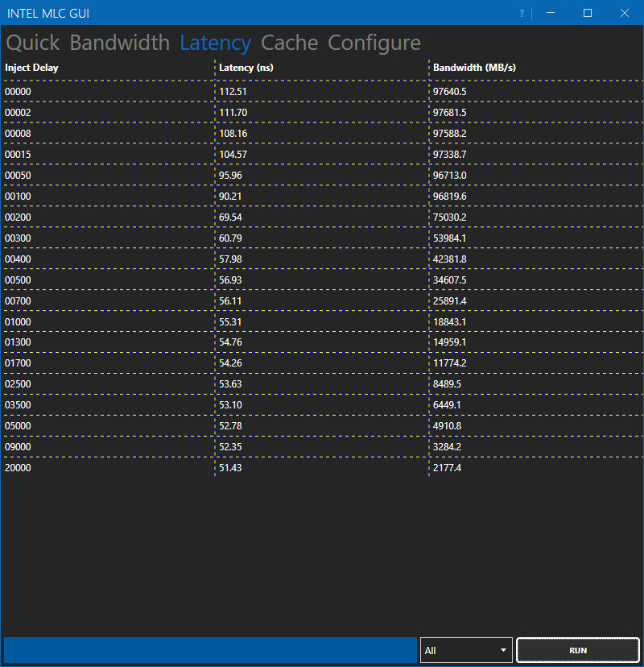Select latency value 108.16
The height and width of the screenshot is (667, 644).
[233, 133]
